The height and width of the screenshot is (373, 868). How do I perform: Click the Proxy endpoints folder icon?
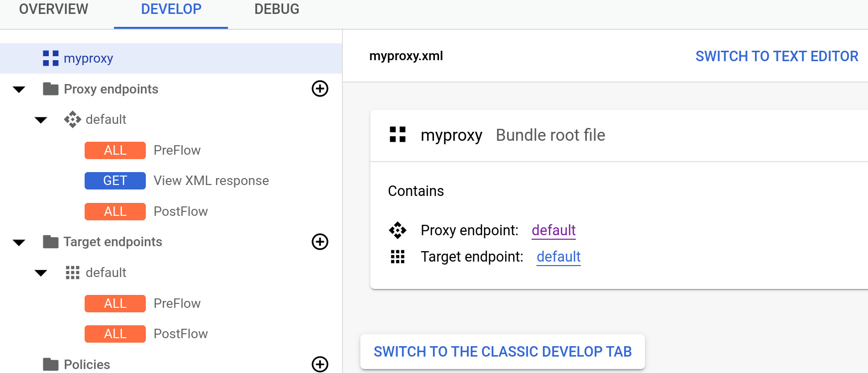click(51, 89)
